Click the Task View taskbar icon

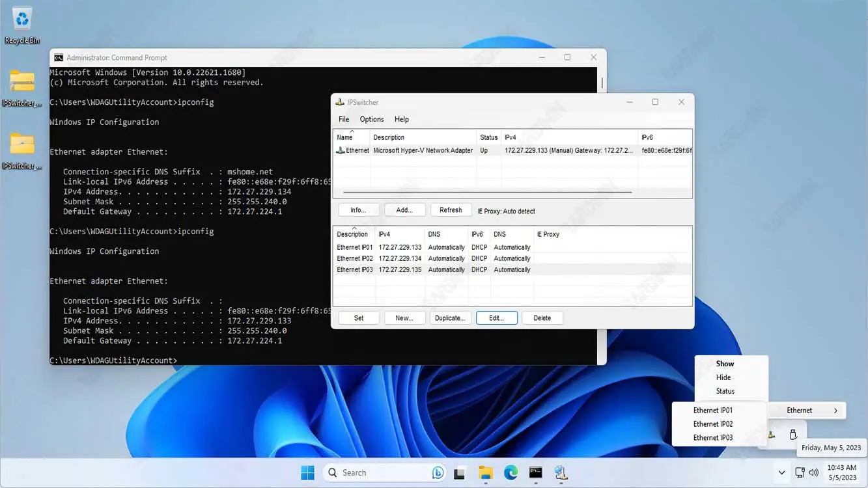tap(460, 472)
